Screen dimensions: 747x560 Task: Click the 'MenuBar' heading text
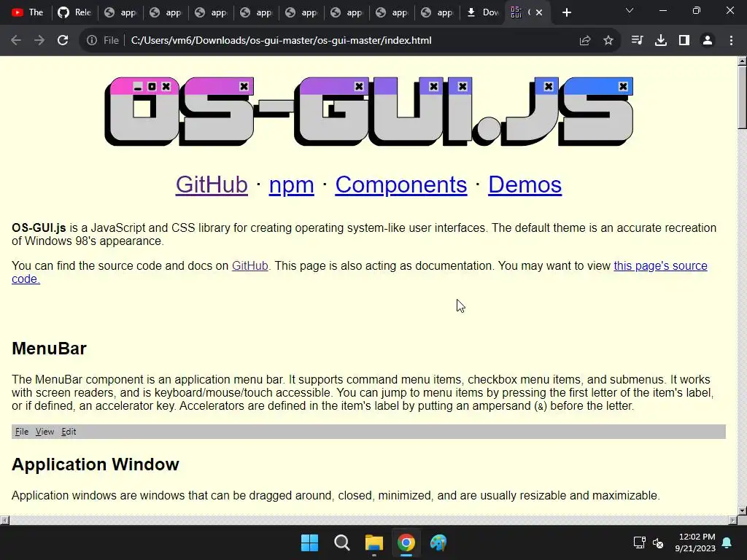pyautogui.click(x=49, y=349)
